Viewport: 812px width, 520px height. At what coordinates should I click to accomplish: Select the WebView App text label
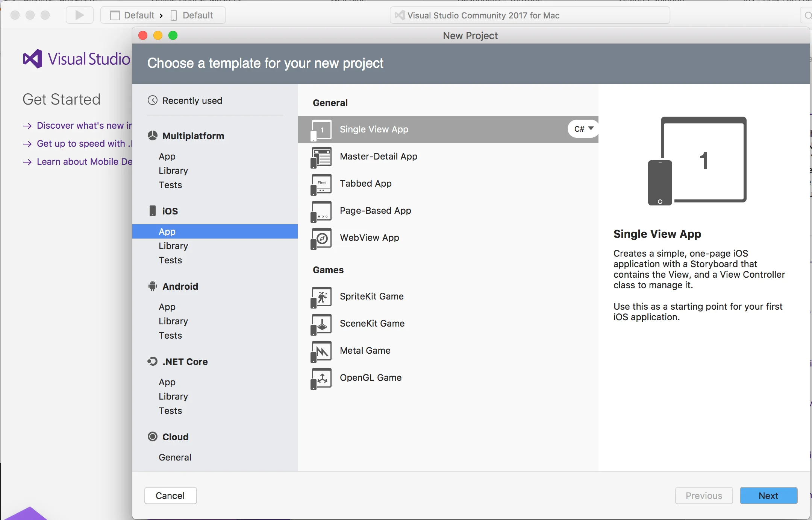370,237
